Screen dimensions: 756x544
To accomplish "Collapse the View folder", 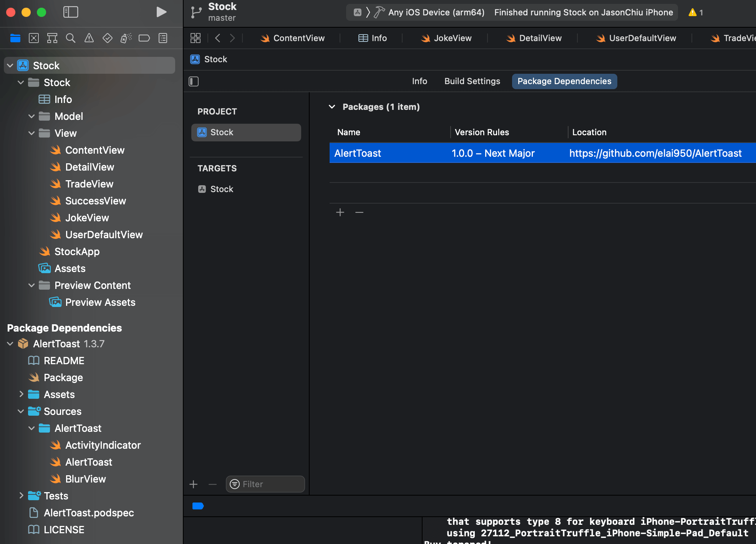I will [x=31, y=133].
